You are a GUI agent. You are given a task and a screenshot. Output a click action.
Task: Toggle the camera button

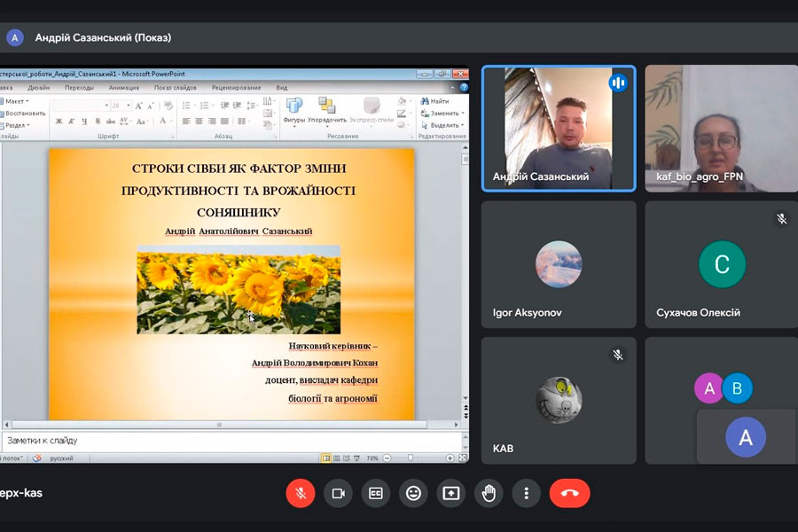[338, 493]
